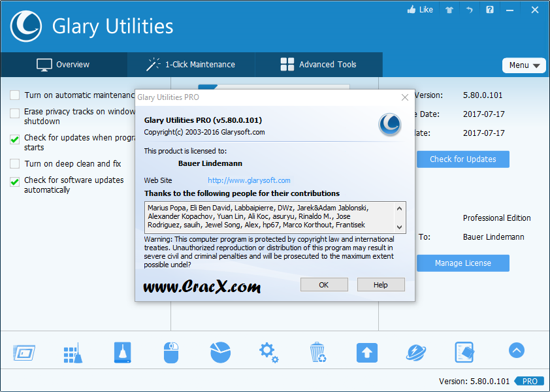550x392 pixels.
Task: Click the 1-Click Maintenance wand icon
Action: (154, 65)
